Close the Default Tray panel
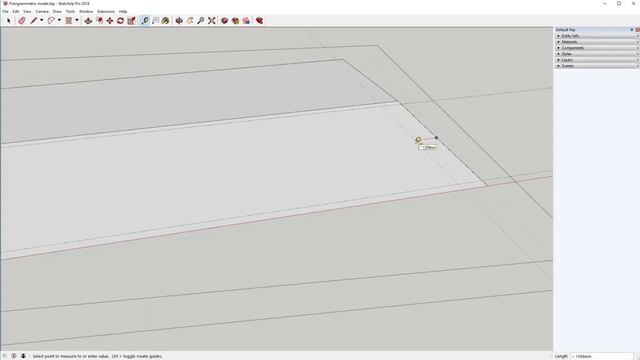The width and height of the screenshot is (640, 360). 637,30
